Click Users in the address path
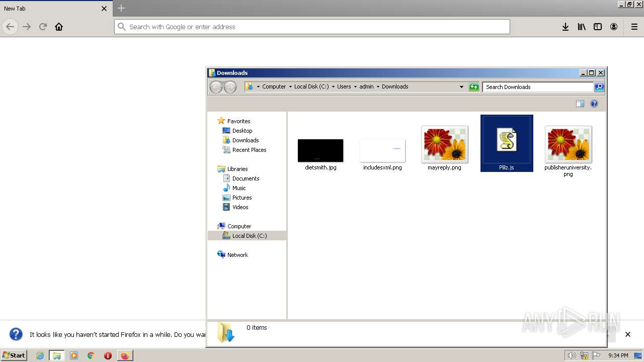This screenshot has height=362, width=644. pos(344,86)
